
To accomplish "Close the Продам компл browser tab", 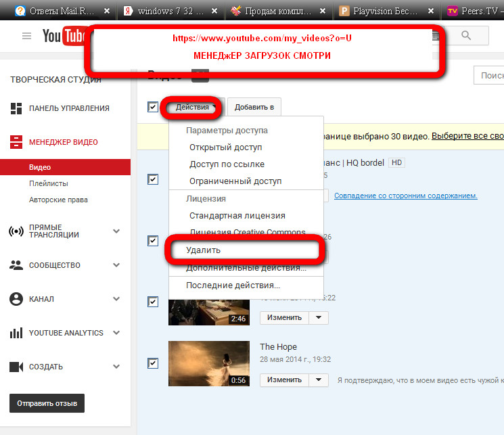I will [323, 12].
